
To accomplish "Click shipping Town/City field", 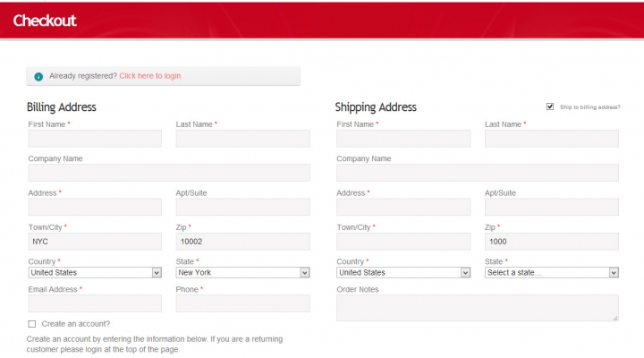I will [403, 242].
